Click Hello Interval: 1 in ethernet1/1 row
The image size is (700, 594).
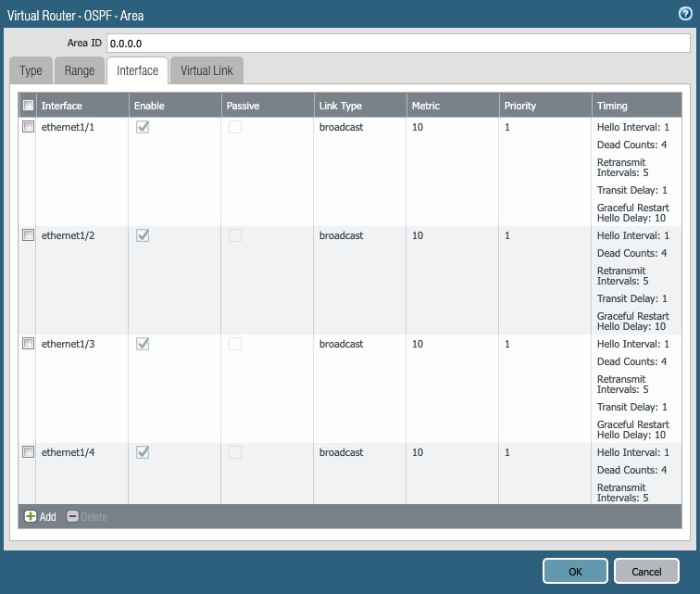[x=633, y=127]
